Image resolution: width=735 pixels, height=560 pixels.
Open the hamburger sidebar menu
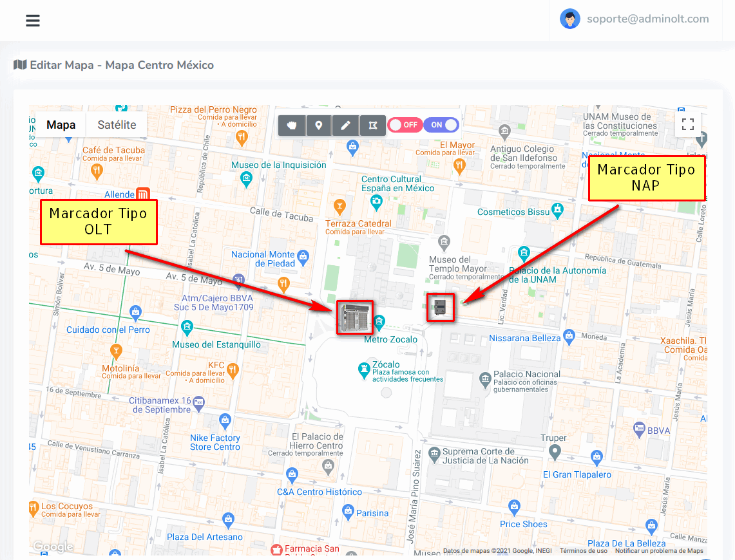(33, 21)
